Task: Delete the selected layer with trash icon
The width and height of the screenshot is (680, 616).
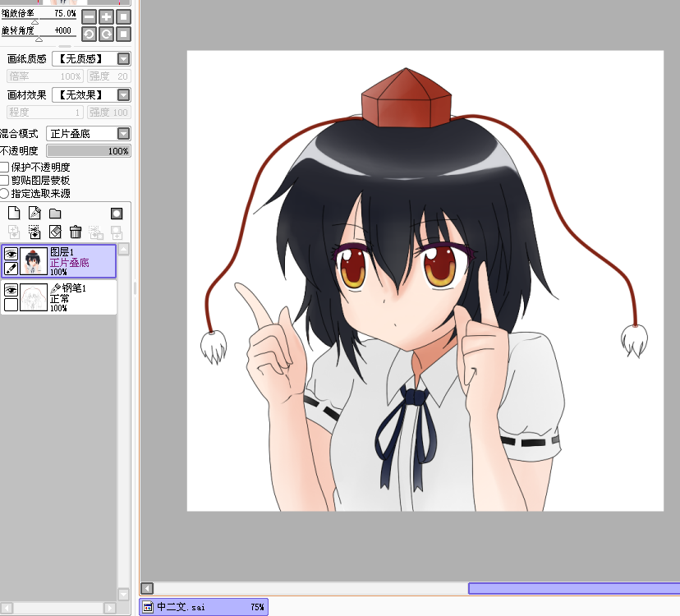Action: pos(76,232)
